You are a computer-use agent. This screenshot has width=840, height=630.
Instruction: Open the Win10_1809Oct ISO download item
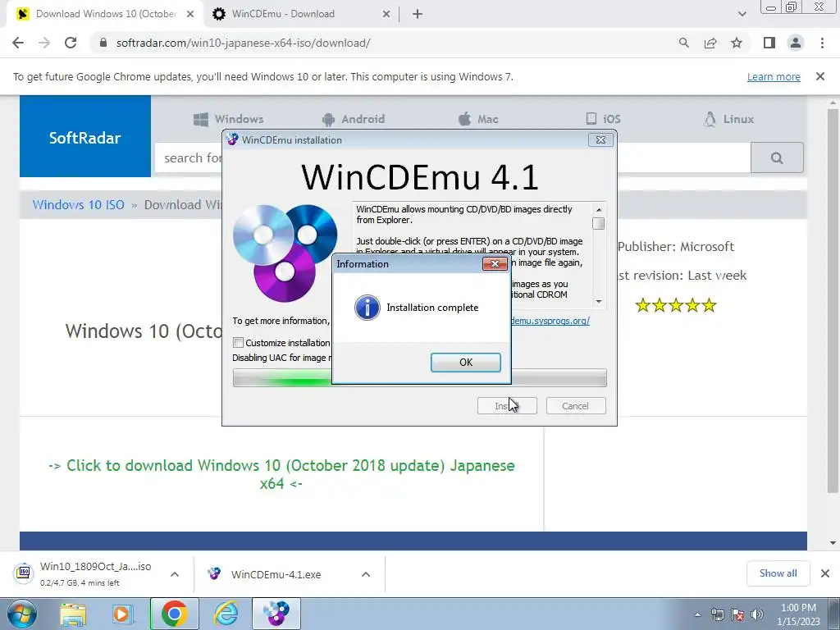85,573
